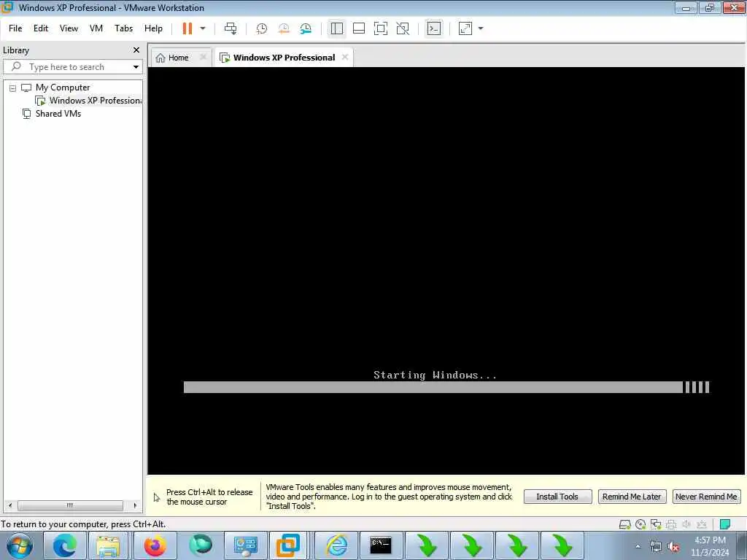Select My Computer in library

(x=63, y=87)
